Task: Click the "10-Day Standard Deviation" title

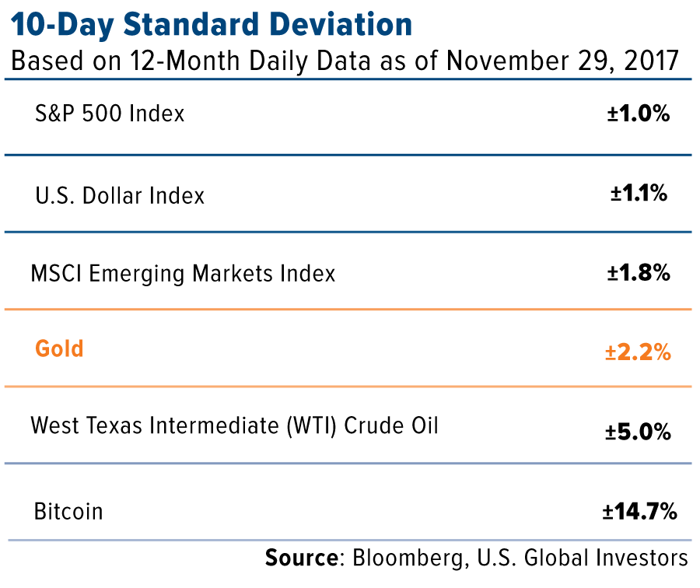Action: click(211, 26)
